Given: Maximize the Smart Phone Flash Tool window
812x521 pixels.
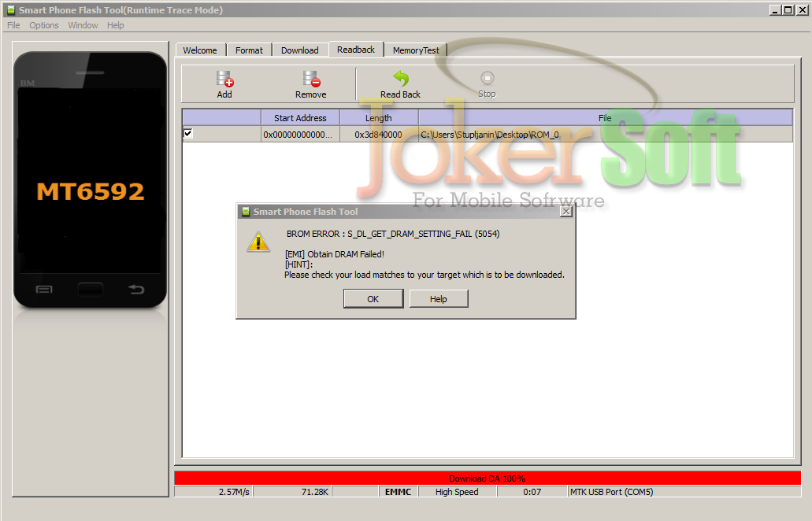Looking at the screenshot, I should pos(787,9).
